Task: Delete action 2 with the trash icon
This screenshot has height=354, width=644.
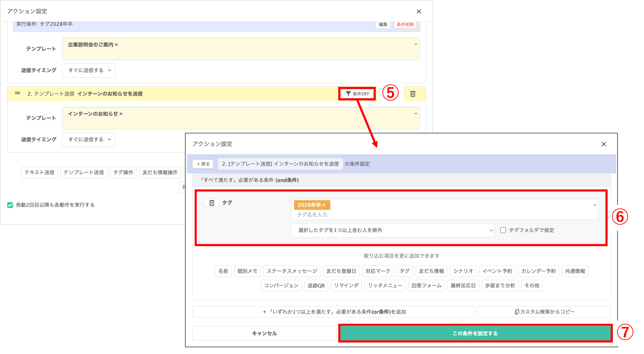Action: click(413, 94)
